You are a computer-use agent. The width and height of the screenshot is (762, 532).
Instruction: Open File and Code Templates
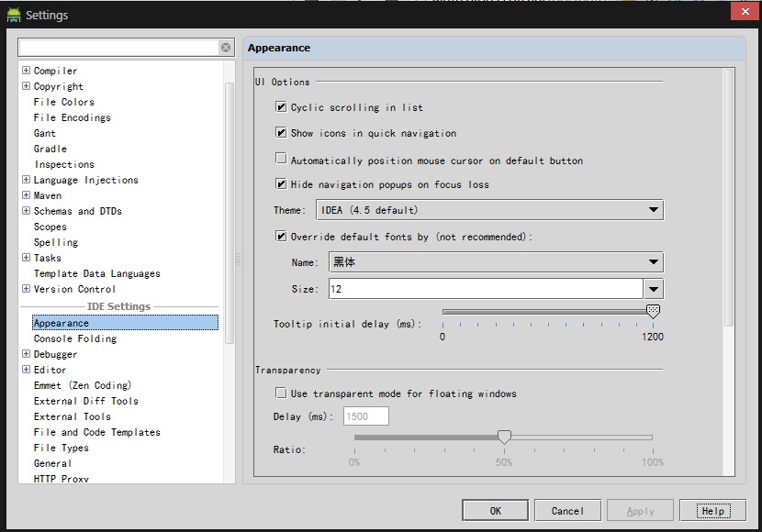coord(96,432)
